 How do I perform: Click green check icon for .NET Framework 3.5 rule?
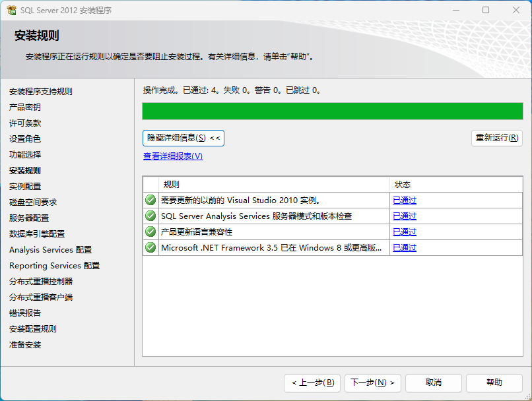coord(150,248)
